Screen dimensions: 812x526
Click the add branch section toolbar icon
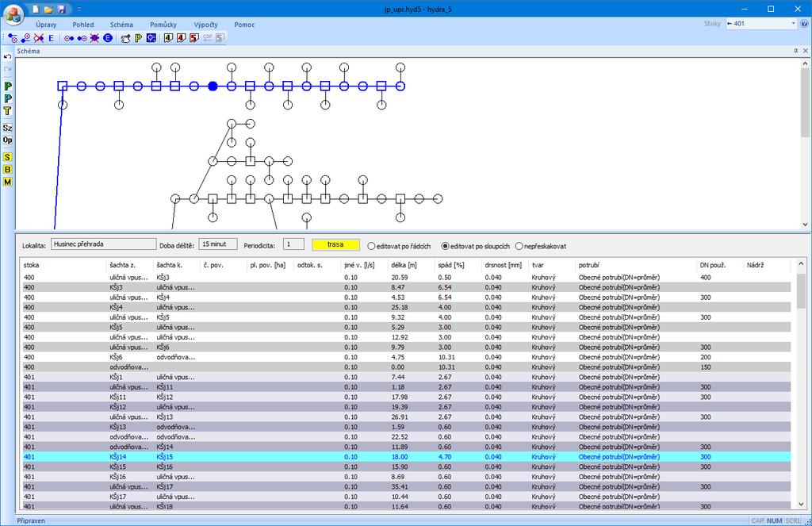(13, 38)
